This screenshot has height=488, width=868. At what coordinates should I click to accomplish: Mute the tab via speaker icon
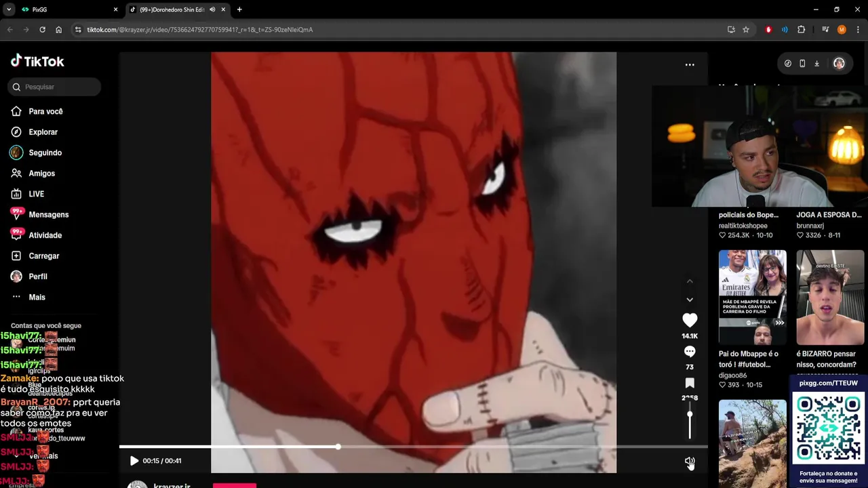212,9
